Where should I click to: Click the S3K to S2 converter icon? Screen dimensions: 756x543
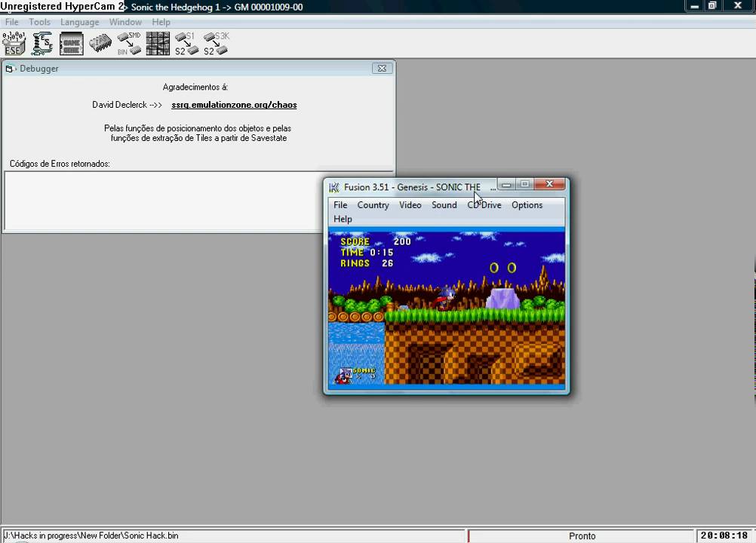[x=216, y=43]
